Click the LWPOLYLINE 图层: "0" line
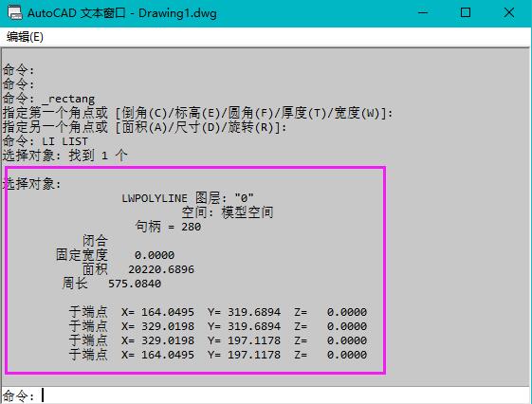The height and width of the screenshot is (404, 532). pos(188,198)
